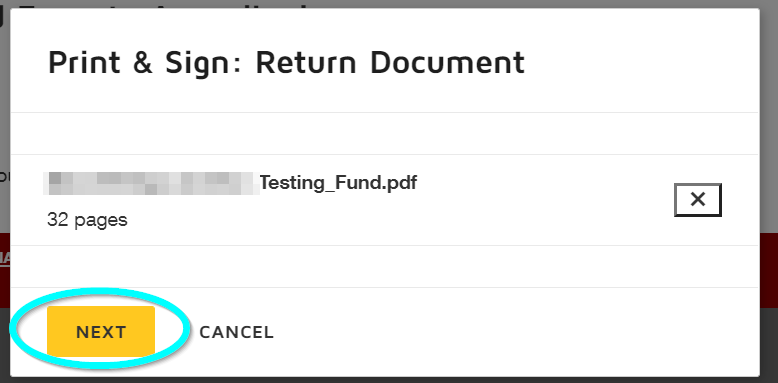The image size is (778, 383).
Task: Remove the uploaded PDF with the X icon
Action: click(698, 200)
